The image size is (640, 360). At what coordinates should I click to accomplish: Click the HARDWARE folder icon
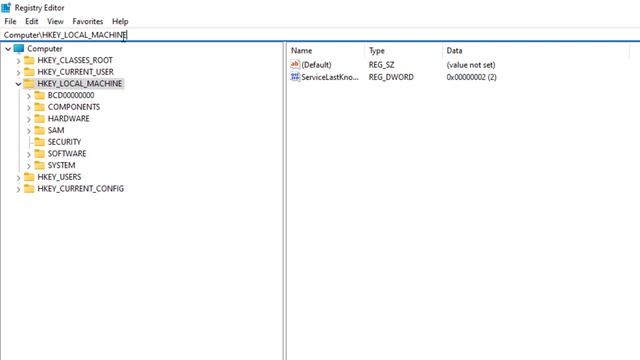coord(40,118)
